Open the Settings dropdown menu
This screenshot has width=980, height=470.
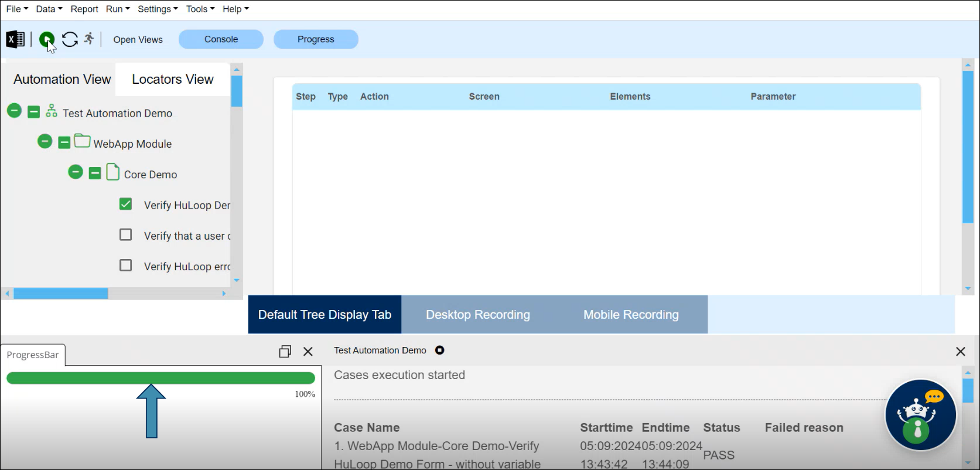[158, 9]
